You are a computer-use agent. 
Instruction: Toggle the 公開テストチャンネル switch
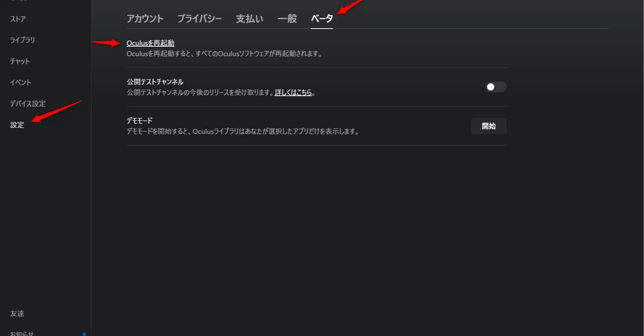pos(496,87)
